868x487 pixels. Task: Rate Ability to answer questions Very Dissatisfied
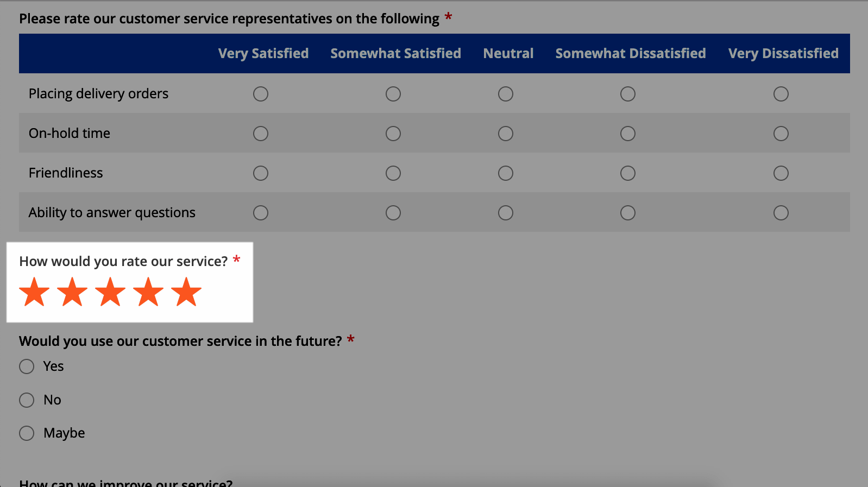click(x=781, y=213)
